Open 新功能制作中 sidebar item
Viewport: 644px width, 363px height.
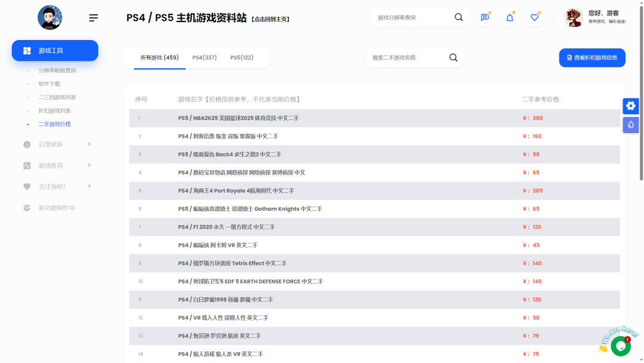[57, 208]
